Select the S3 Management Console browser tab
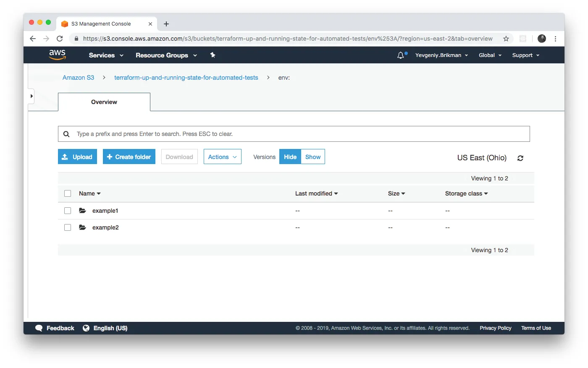 point(107,24)
